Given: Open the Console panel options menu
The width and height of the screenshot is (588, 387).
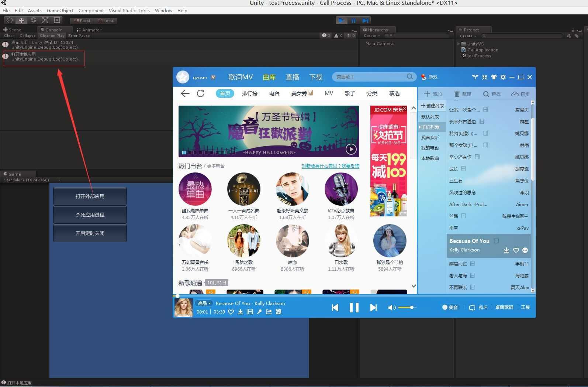Looking at the screenshot, I should coord(354,30).
